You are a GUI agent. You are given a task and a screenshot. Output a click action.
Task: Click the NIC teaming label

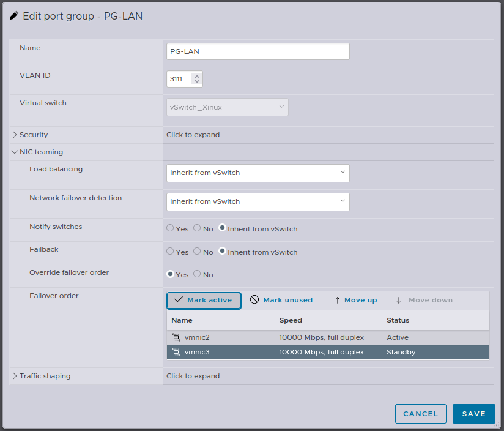coord(41,152)
